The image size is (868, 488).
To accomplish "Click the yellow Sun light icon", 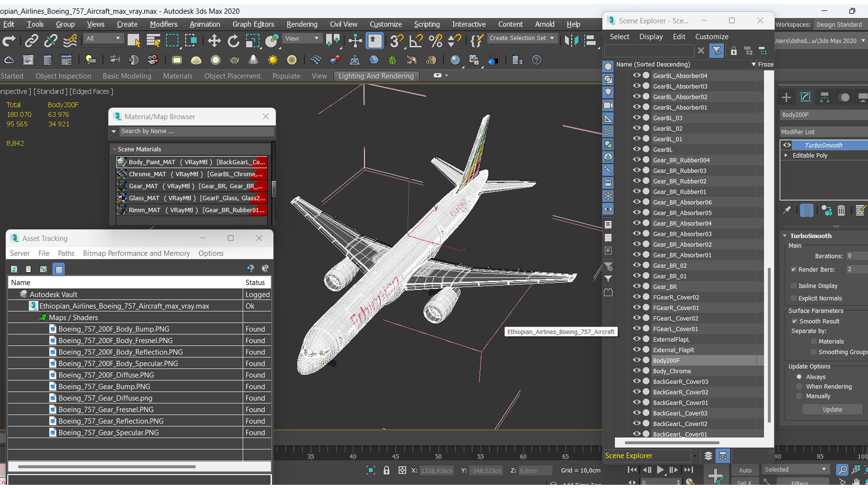I will click(x=273, y=60).
